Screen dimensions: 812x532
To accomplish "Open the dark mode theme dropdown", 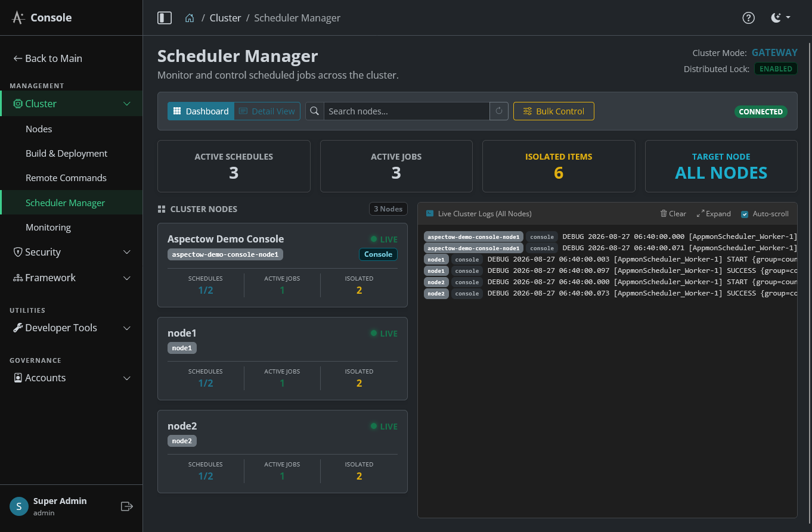I will pyautogui.click(x=780, y=18).
